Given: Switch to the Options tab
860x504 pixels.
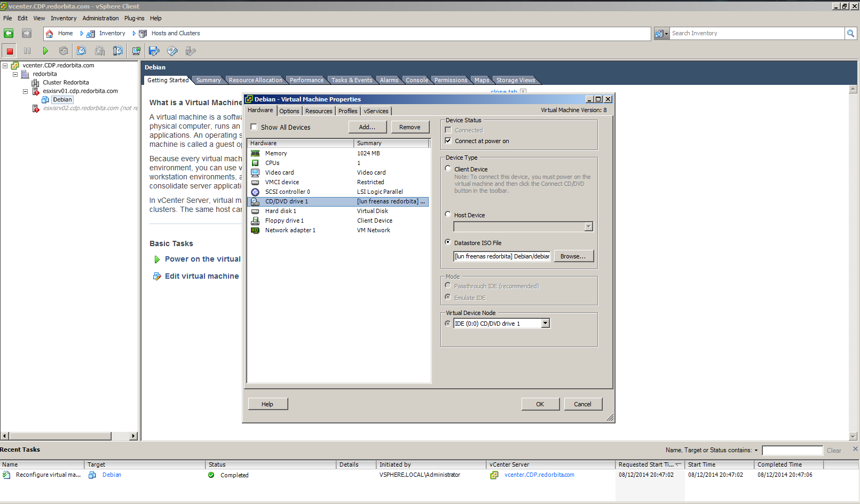Looking at the screenshot, I should [x=289, y=111].
